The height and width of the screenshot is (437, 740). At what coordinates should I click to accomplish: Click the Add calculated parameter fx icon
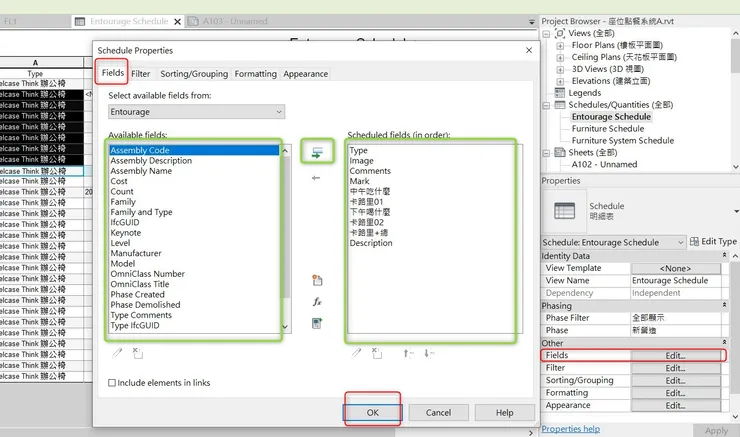317,302
